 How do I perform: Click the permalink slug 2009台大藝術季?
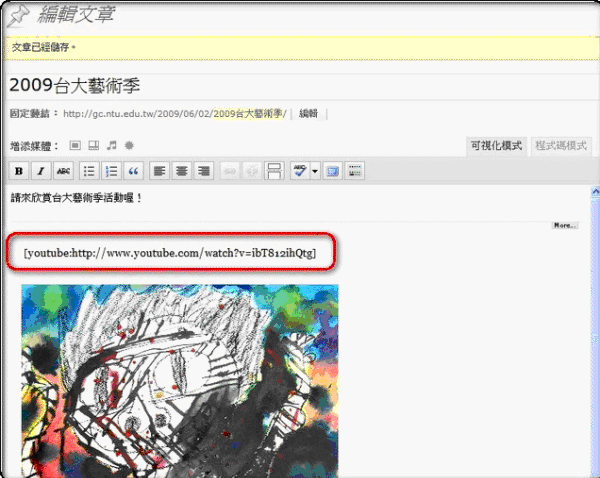[x=248, y=114]
